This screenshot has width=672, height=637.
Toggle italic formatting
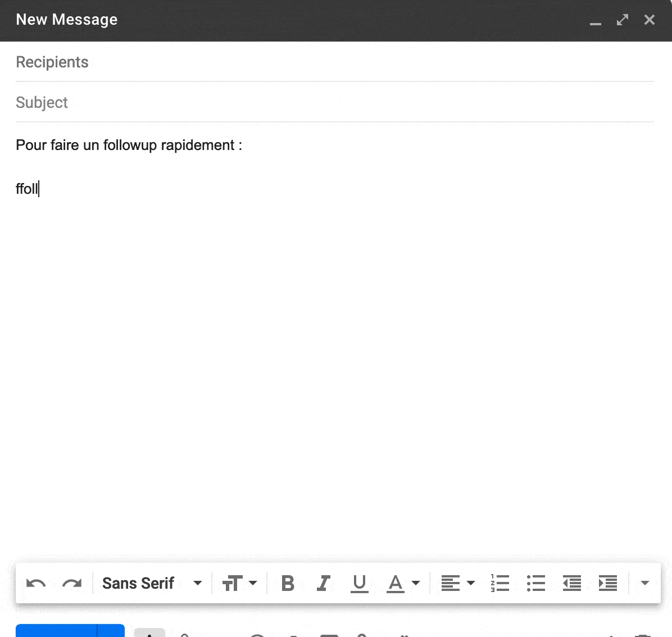[323, 583]
